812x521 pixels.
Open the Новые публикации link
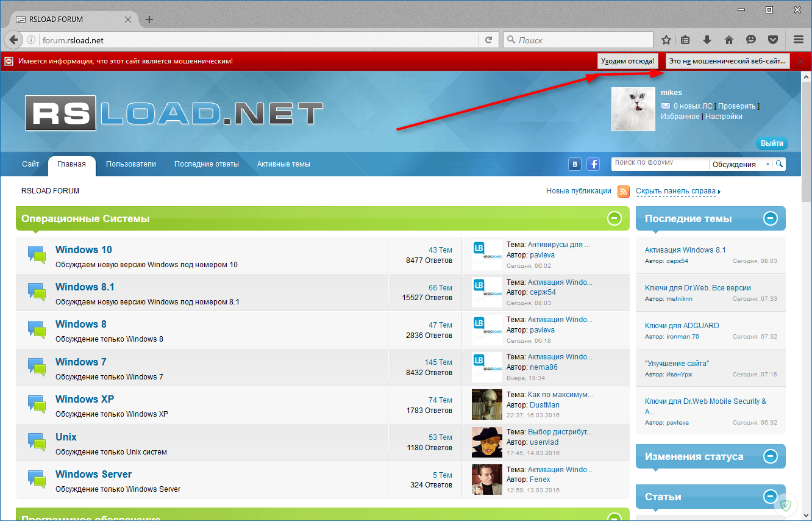[579, 191]
